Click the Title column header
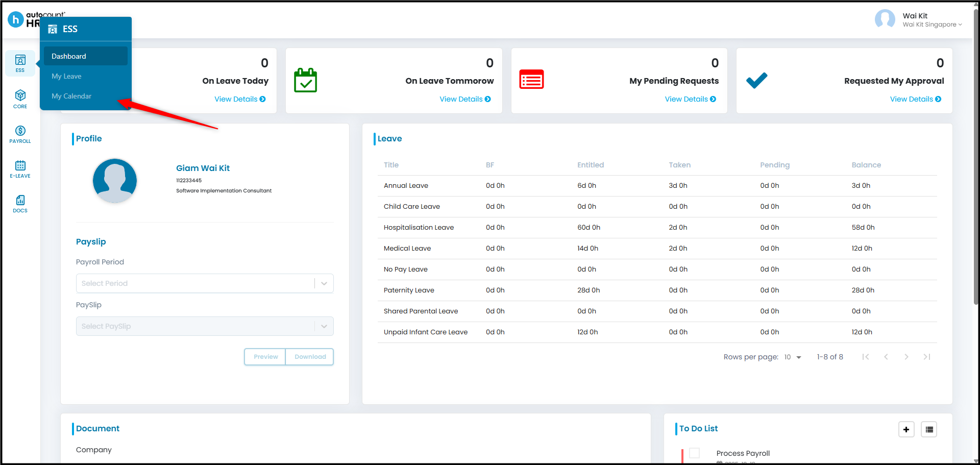This screenshot has width=980, height=465. (391, 165)
